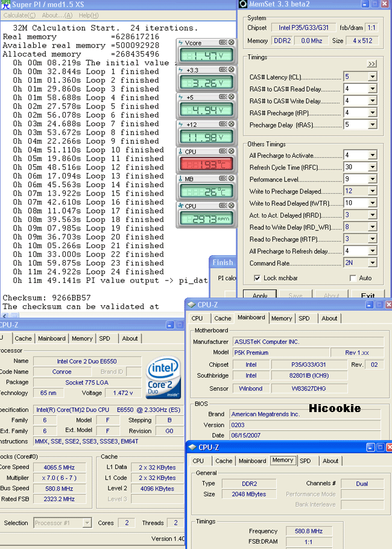Click the config icon on +5 monitor
This screenshot has width=392, height=549.
(223, 97)
